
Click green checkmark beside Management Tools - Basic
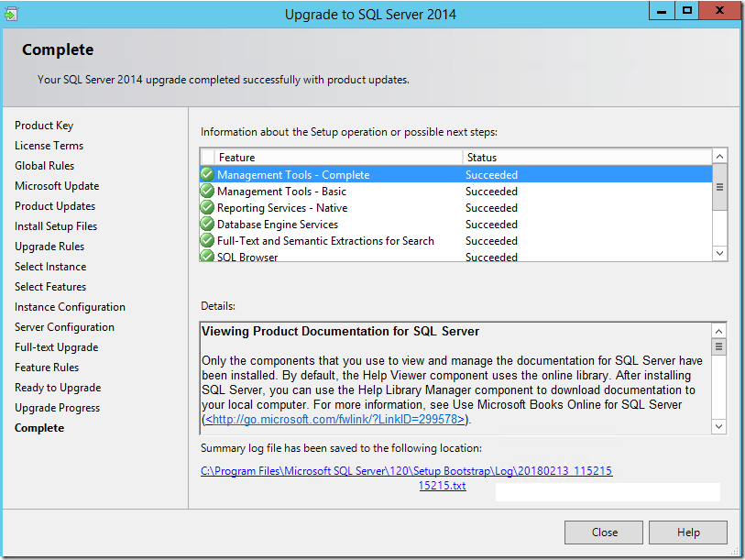coord(207,192)
